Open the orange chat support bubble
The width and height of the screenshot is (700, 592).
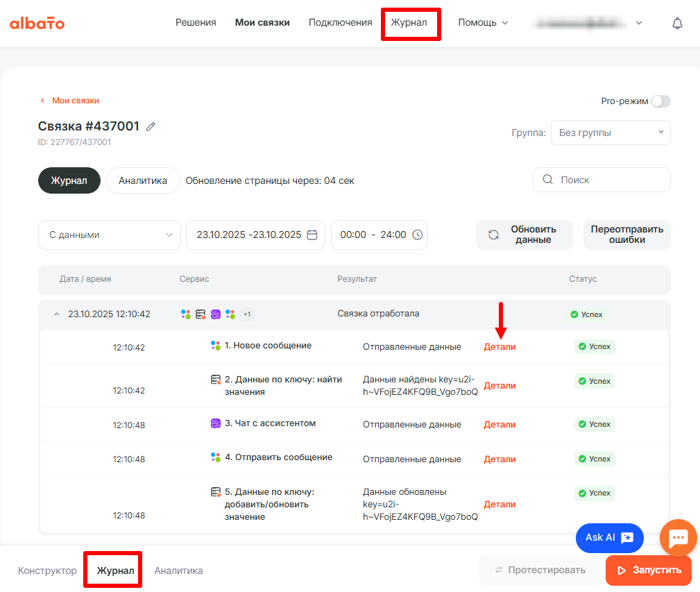(678, 538)
